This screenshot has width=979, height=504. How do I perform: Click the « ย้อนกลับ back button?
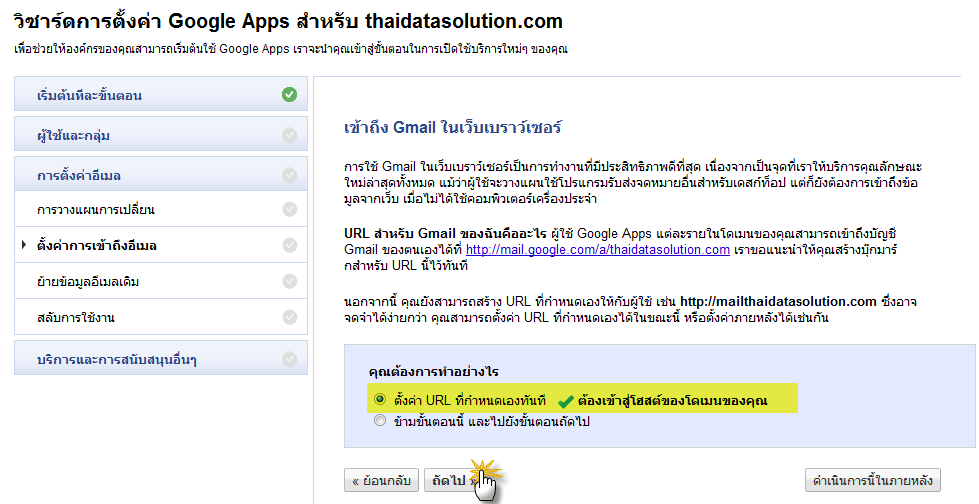click(381, 481)
